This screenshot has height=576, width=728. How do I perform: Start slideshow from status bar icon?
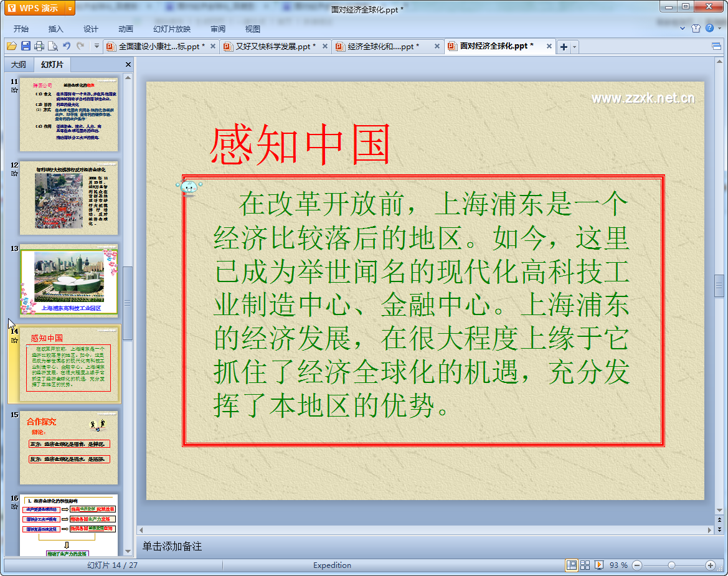point(599,565)
